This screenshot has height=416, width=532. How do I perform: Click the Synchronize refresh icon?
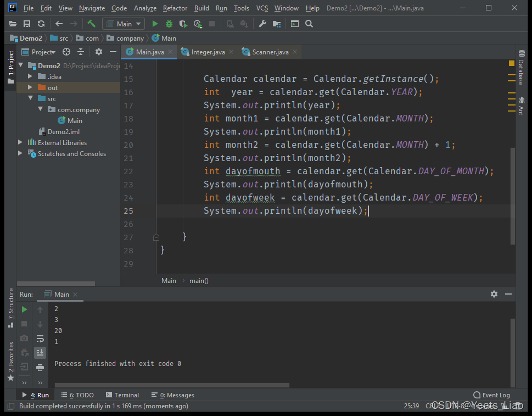point(41,24)
